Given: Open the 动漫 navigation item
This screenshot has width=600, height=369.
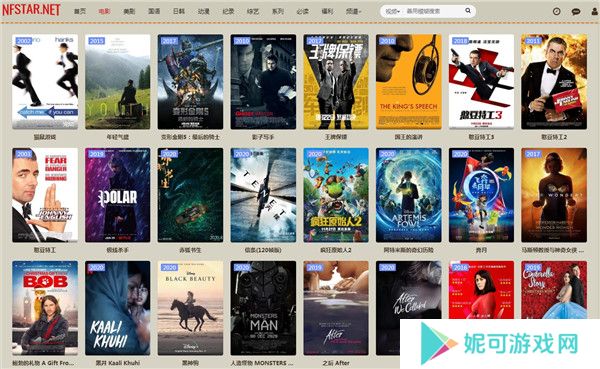Looking at the screenshot, I should pyautogui.click(x=204, y=11).
